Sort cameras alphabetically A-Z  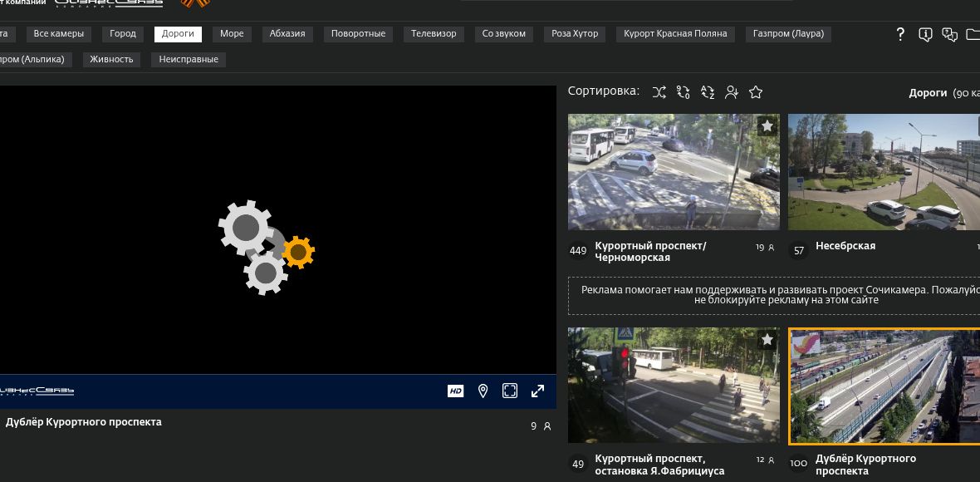[x=708, y=92]
